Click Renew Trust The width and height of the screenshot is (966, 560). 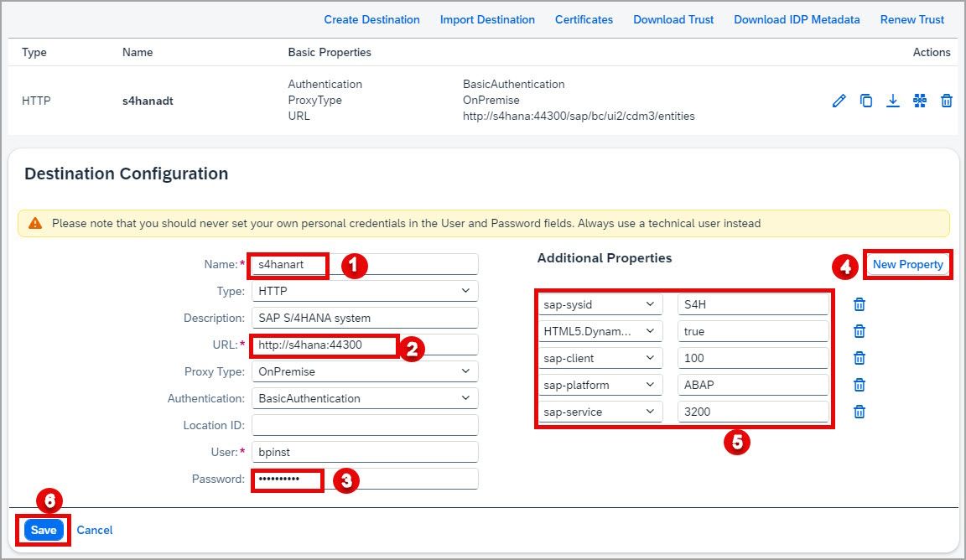click(x=911, y=20)
